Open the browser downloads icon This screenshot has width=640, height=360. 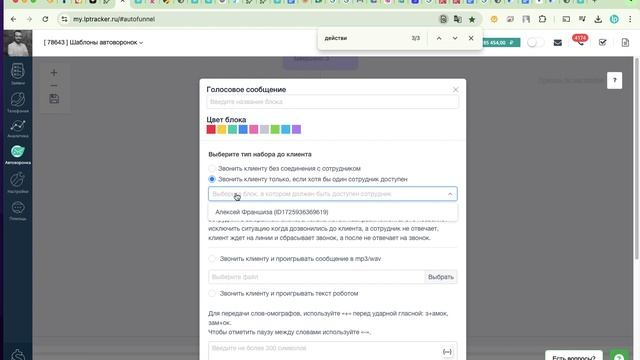click(598, 19)
